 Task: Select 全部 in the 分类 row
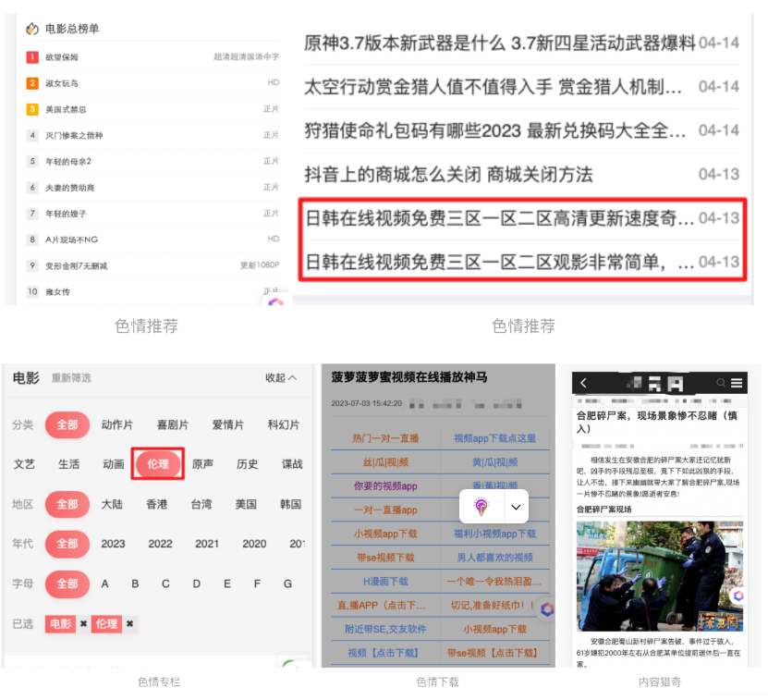(67, 424)
